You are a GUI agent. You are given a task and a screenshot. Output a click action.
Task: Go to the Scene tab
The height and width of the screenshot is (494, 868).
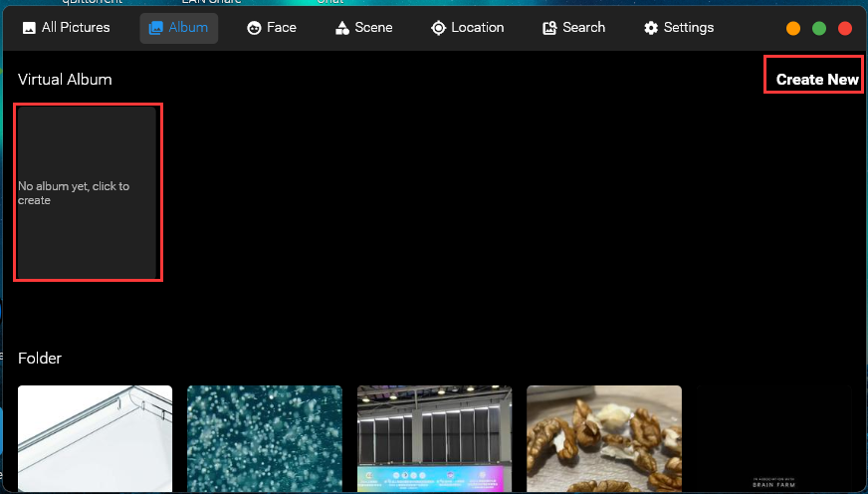[363, 28]
